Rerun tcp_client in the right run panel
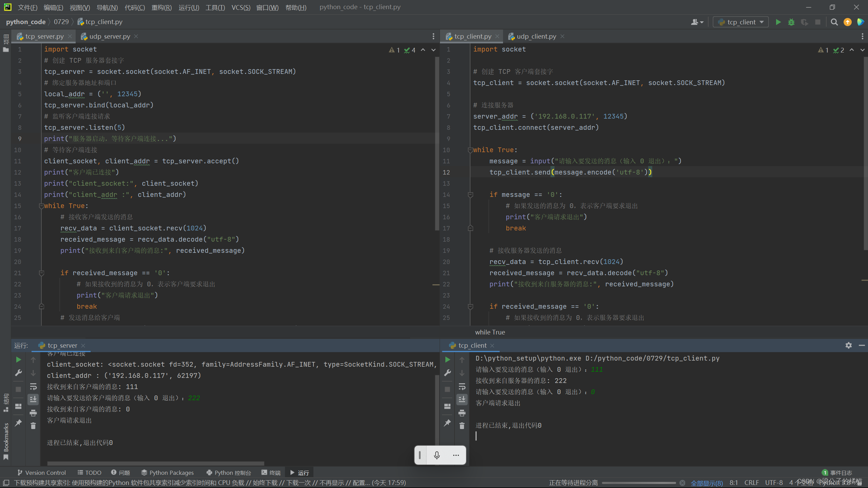 (x=447, y=360)
